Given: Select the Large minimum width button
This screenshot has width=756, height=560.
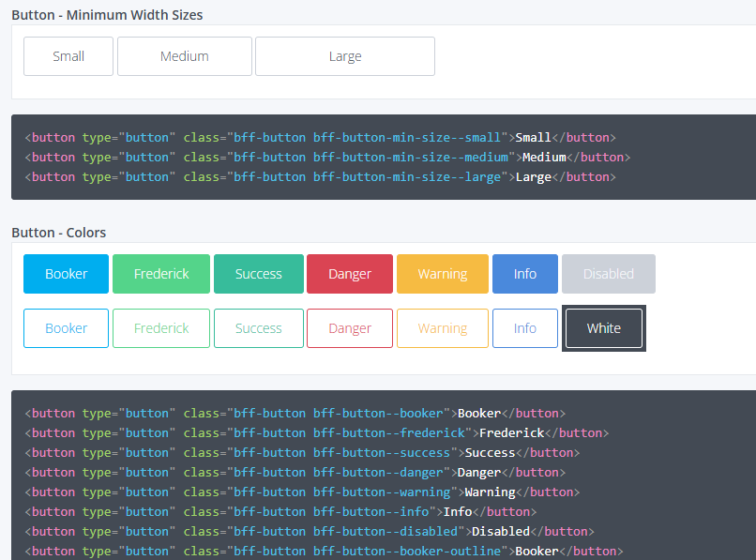Looking at the screenshot, I should pyautogui.click(x=345, y=56).
